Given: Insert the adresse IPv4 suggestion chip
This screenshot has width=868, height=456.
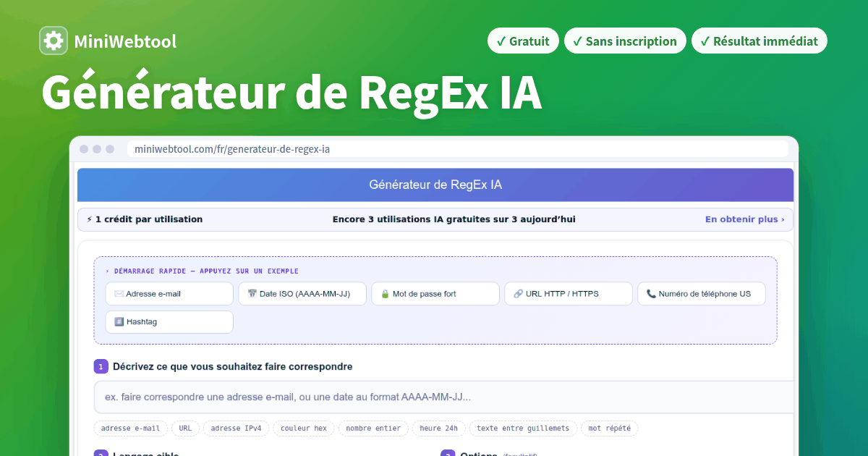Looking at the screenshot, I should point(236,428).
